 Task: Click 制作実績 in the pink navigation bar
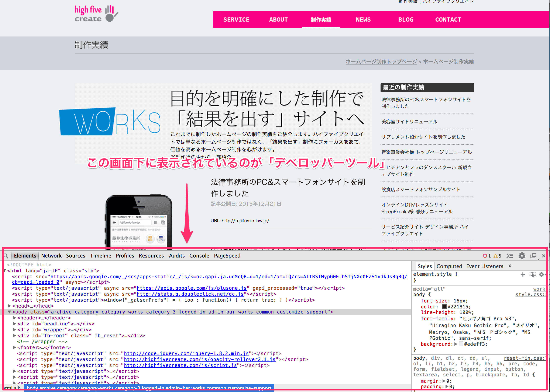(321, 20)
